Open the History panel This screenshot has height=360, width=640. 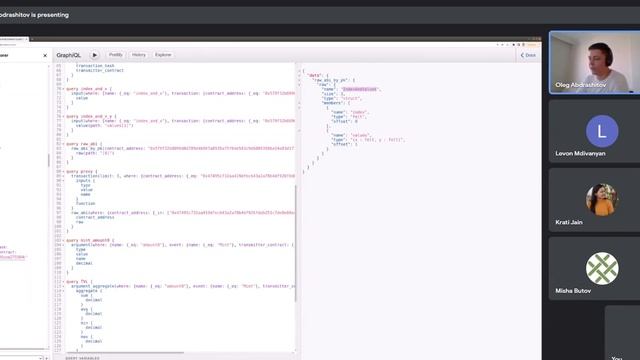point(139,55)
